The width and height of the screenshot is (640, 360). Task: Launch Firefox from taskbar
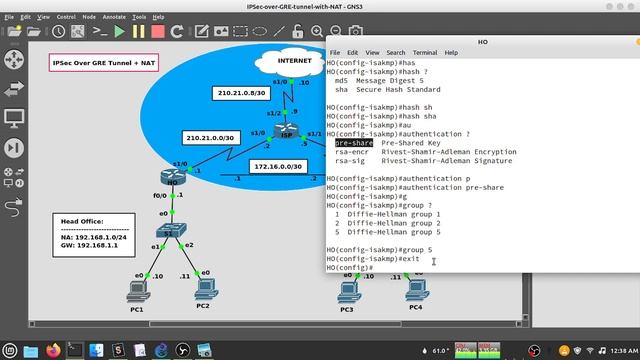pos(53,351)
